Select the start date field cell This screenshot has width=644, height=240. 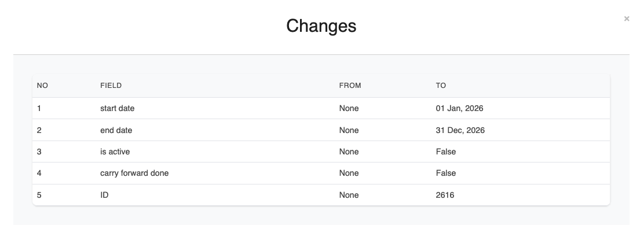pos(117,108)
